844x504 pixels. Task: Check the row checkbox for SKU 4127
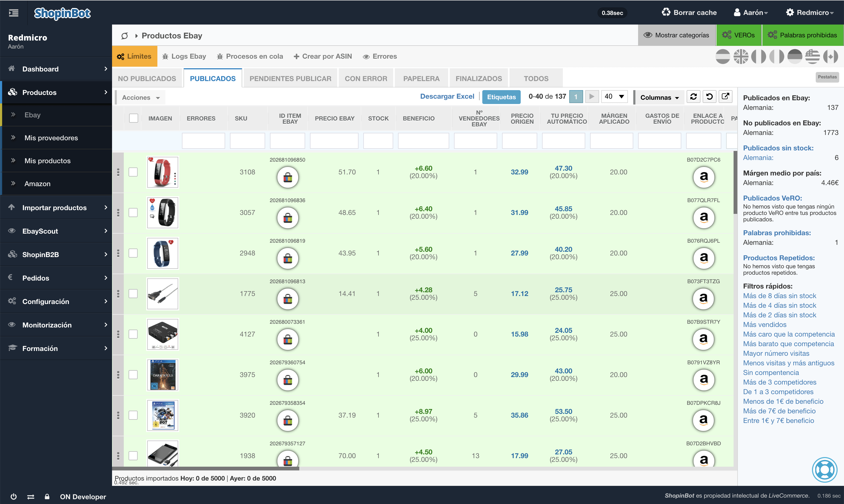pyautogui.click(x=133, y=334)
